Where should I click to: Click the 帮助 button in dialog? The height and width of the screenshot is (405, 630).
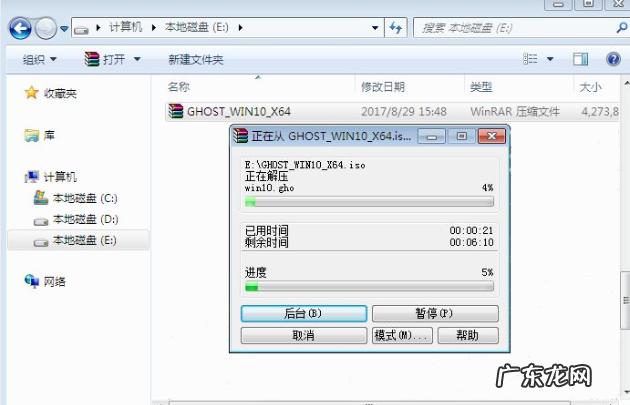tap(468, 335)
